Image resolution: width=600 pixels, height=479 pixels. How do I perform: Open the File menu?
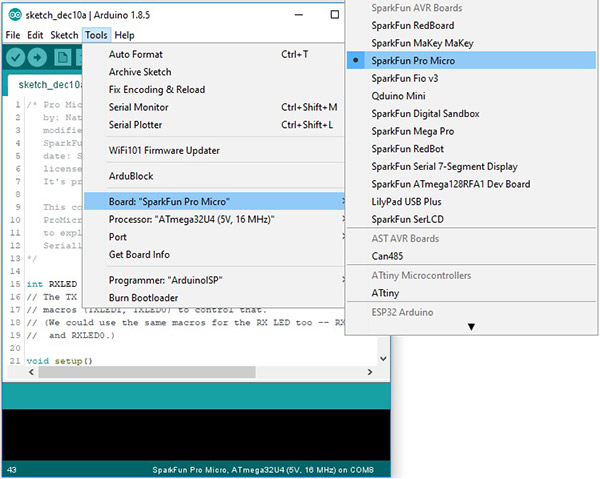pos(13,35)
